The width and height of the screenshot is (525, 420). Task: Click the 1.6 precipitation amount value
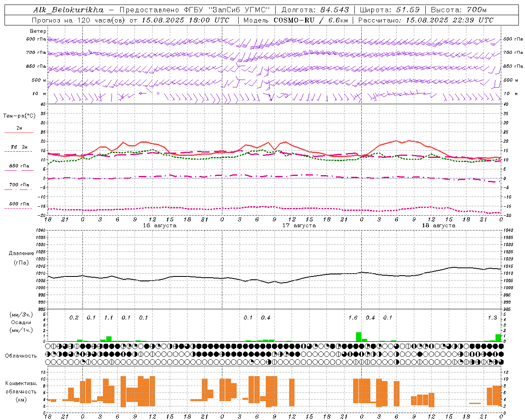pyautogui.click(x=353, y=317)
